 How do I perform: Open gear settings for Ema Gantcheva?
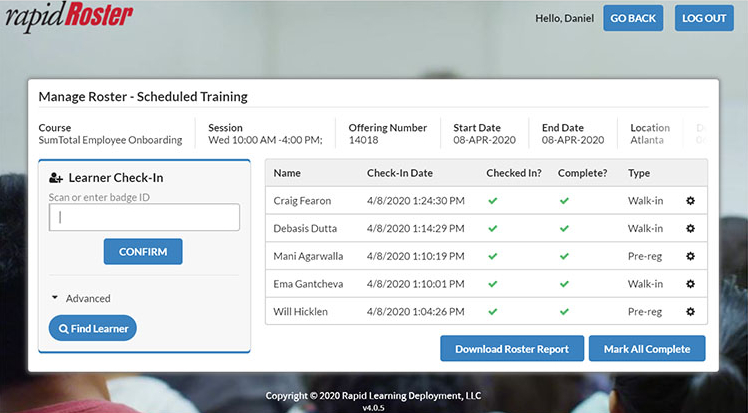click(x=690, y=284)
